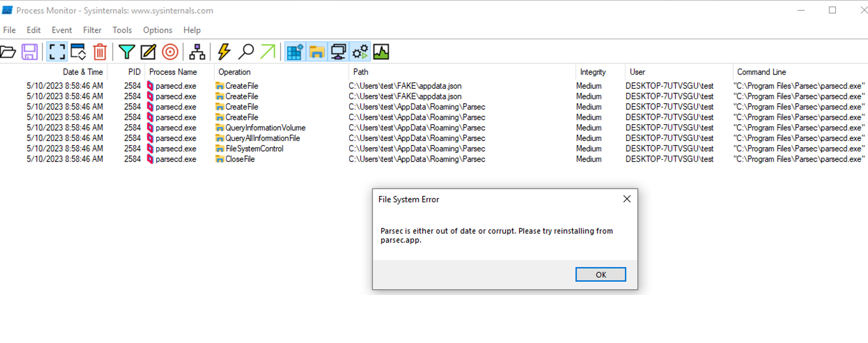Show the Process Tree icon
This screenshot has height=343, width=868.
point(197,52)
